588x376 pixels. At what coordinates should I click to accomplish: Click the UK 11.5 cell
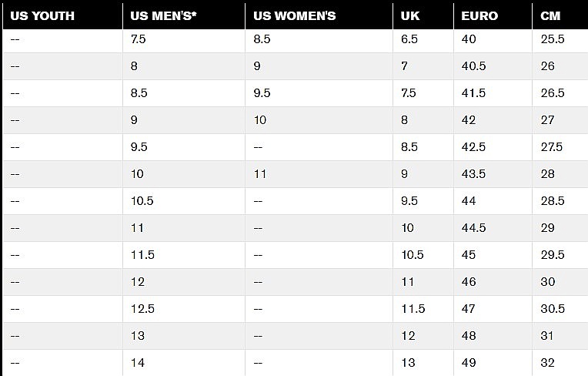click(423, 309)
